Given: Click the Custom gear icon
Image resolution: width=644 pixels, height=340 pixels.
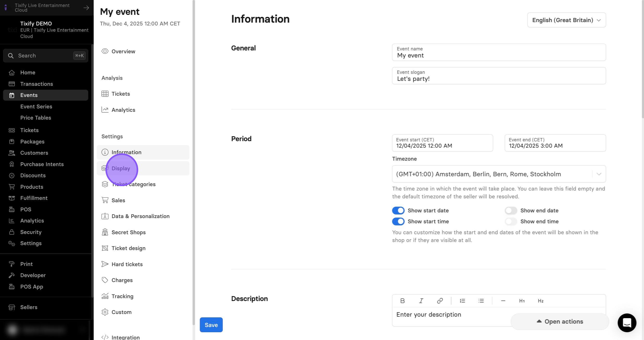Looking at the screenshot, I should (105, 312).
